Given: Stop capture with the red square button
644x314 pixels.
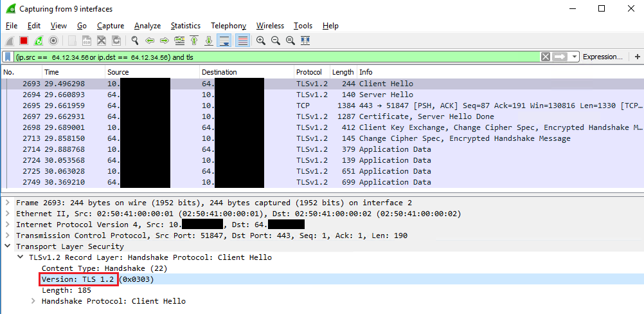Looking at the screenshot, I should tap(24, 41).
